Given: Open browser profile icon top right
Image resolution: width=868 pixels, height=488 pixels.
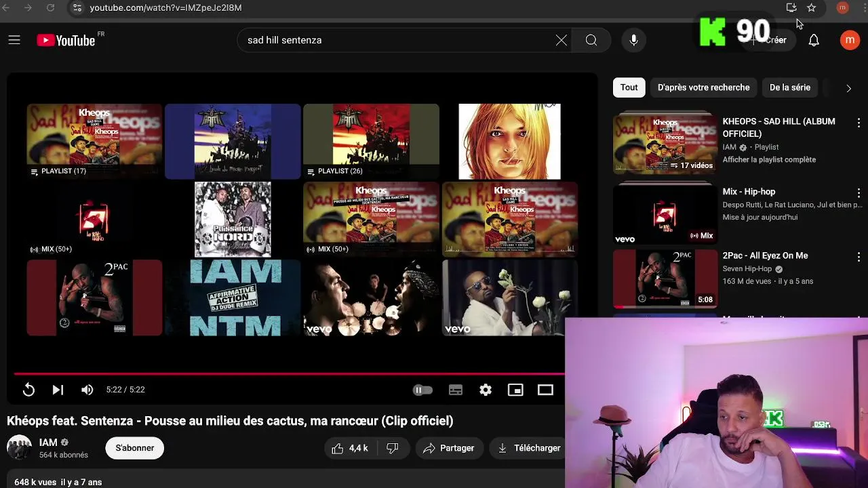Looking at the screenshot, I should coord(842,7).
